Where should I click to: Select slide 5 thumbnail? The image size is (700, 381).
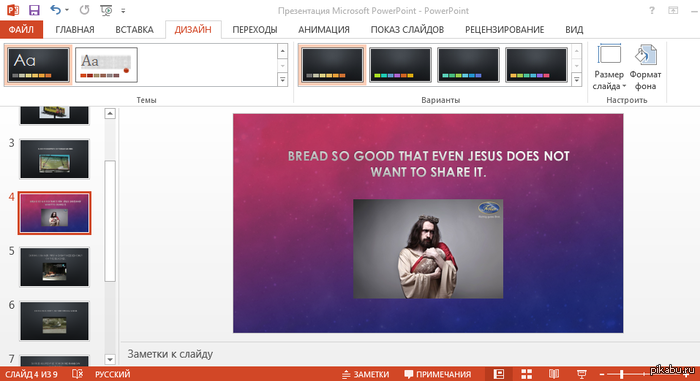(54, 267)
